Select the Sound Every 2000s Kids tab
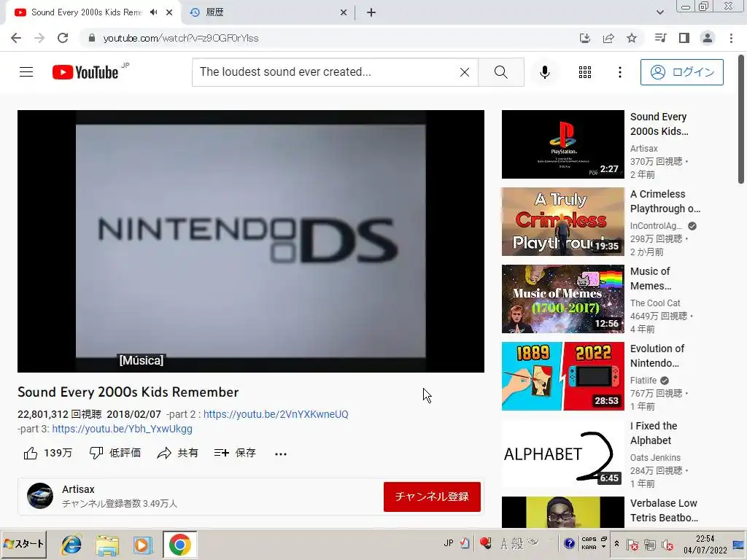 coord(86,12)
